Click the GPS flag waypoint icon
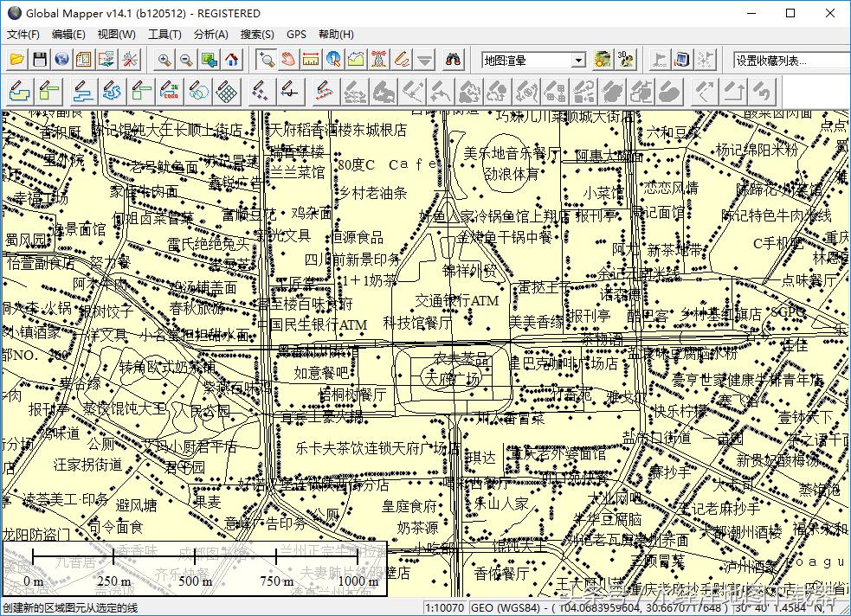The height and width of the screenshot is (616, 851). (x=660, y=60)
